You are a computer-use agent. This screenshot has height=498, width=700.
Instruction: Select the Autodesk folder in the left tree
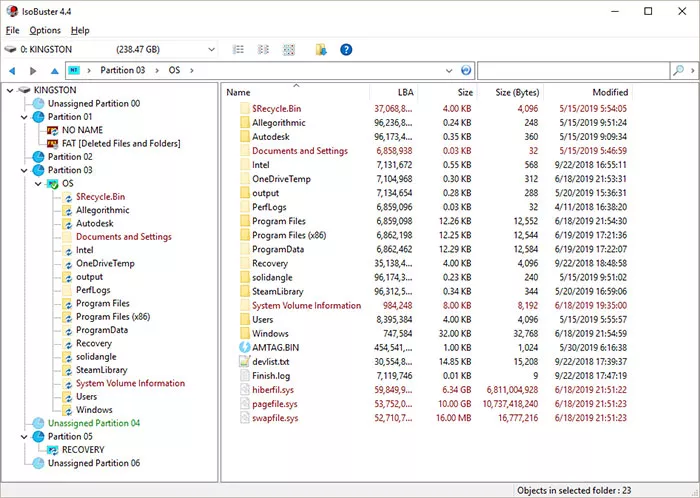point(95,224)
